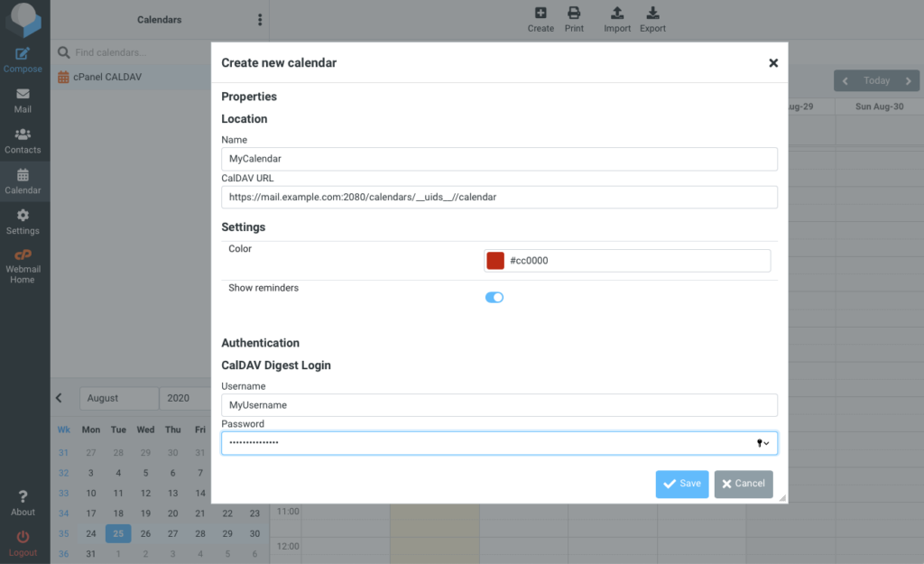Open the Calendars three-dot options menu
924x564 pixels.
(x=260, y=20)
